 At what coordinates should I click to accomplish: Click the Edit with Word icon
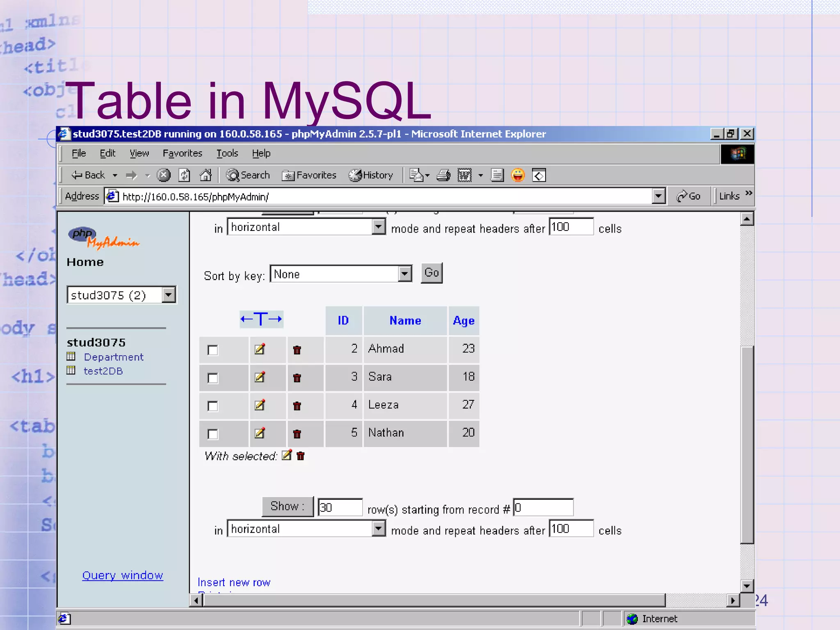coord(464,176)
